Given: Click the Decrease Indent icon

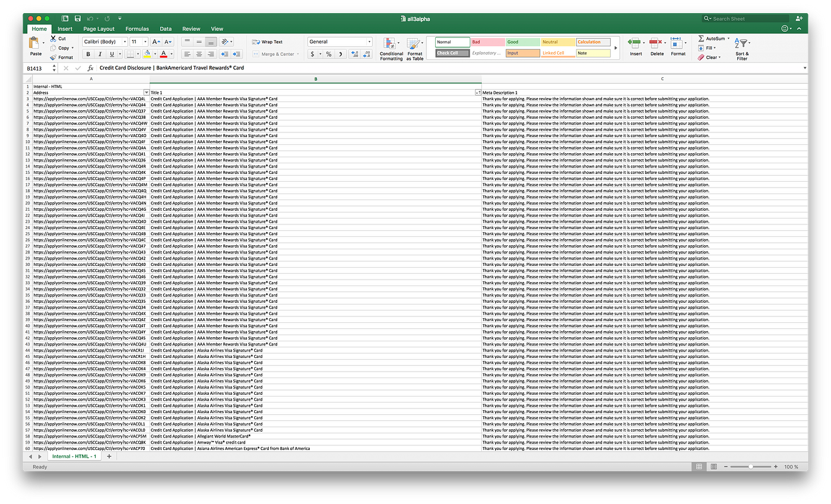Looking at the screenshot, I should tap(225, 54).
